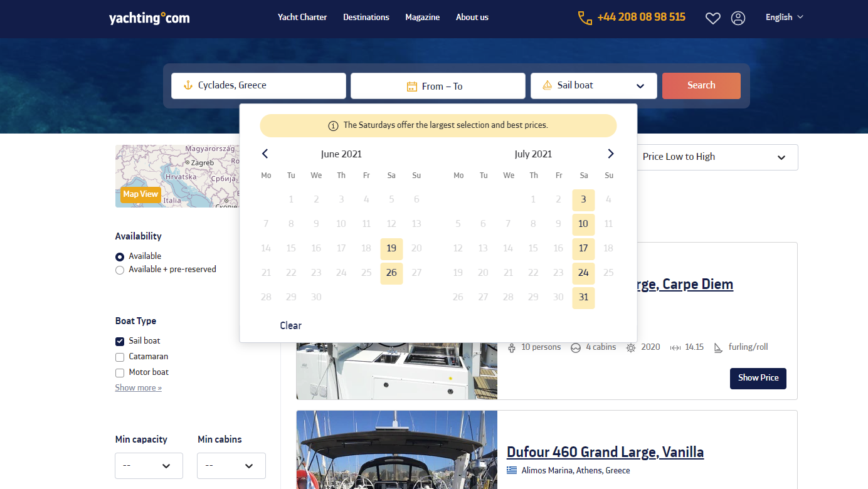Click the anchor icon in the destination field
Image resolution: width=868 pixels, height=489 pixels.
coord(188,85)
